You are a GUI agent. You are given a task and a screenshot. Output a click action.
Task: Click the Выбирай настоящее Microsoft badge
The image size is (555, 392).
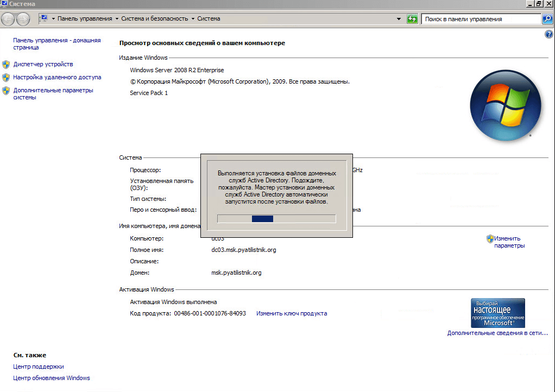click(497, 313)
